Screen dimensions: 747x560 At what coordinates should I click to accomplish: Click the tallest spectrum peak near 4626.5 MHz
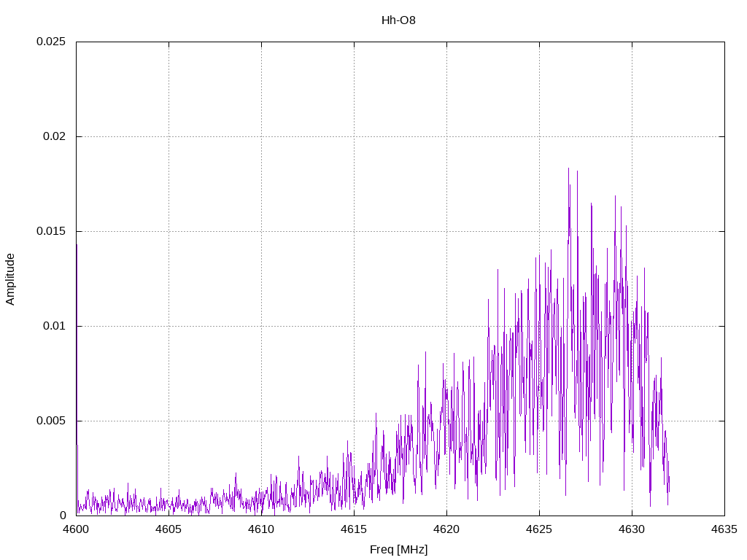(568, 169)
